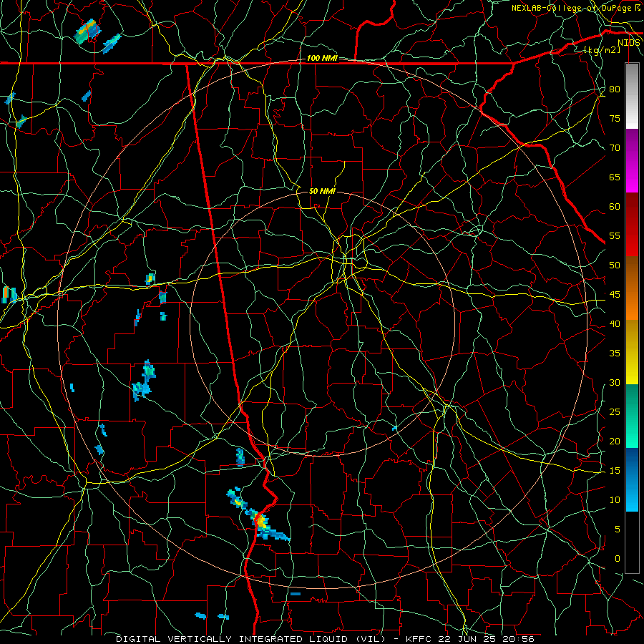Image resolution: width=644 pixels, height=644 pixels.
Task: Click the scale value 15
Action: (x=615, y=471)
